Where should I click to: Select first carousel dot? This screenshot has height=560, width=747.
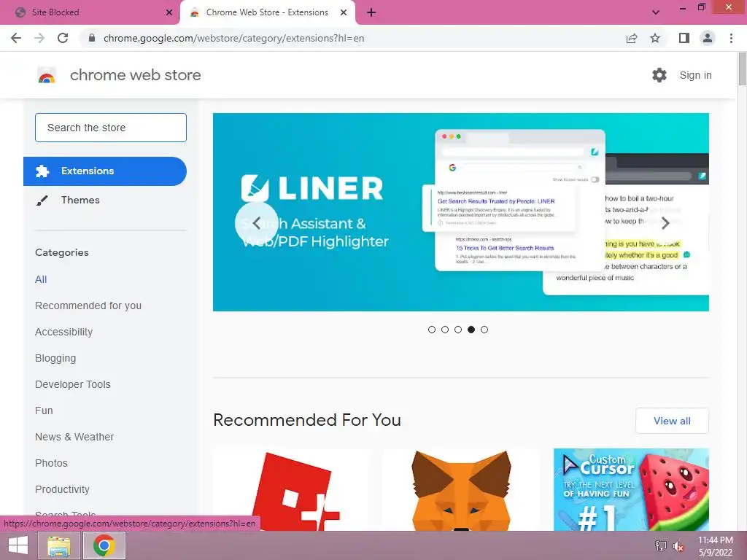pos(432,330)
